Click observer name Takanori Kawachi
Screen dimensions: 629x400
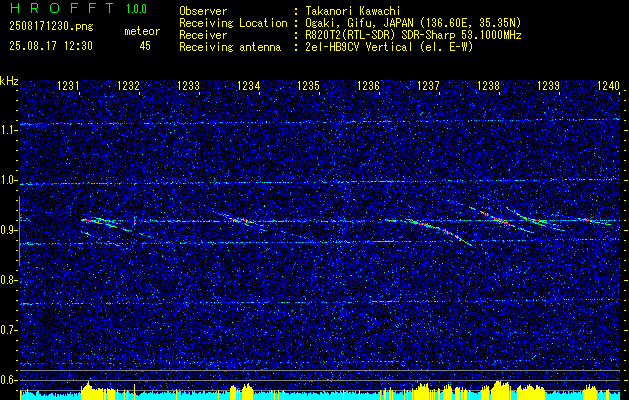coord(353,11)
